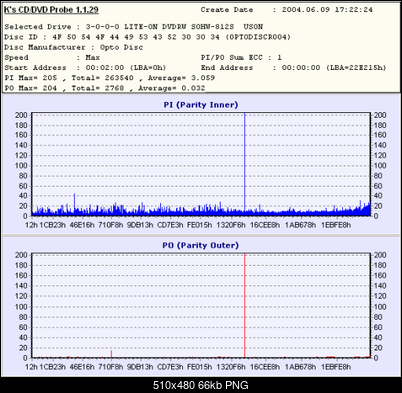This screenshot has width=402, height=393.
Task: Click the Disc Manufacturer Opto Disc line
Action: (x=74, y=47)
